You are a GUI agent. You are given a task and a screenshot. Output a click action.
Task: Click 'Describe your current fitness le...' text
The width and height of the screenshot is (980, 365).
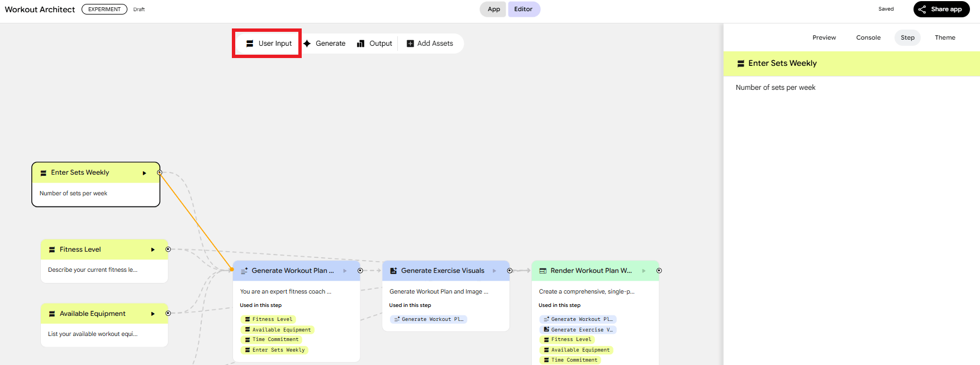93,270
